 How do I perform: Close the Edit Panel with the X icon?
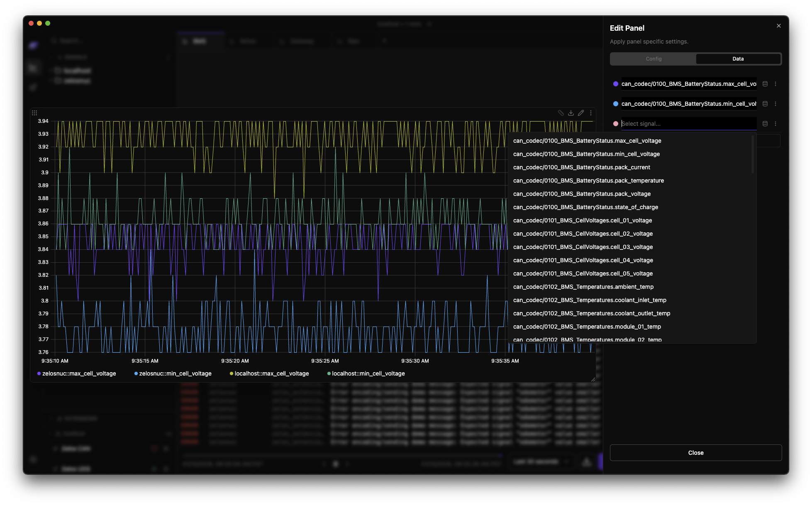click(779, 26)
